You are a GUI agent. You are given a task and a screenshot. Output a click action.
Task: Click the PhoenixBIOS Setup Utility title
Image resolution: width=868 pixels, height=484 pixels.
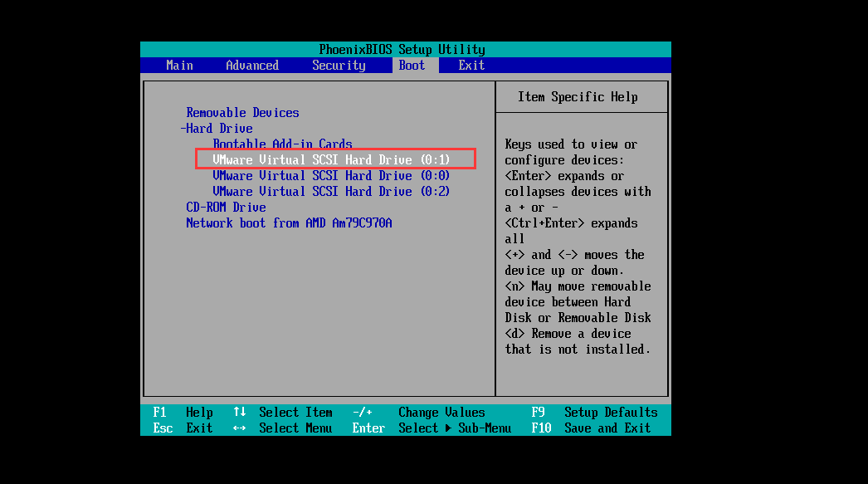402,49
